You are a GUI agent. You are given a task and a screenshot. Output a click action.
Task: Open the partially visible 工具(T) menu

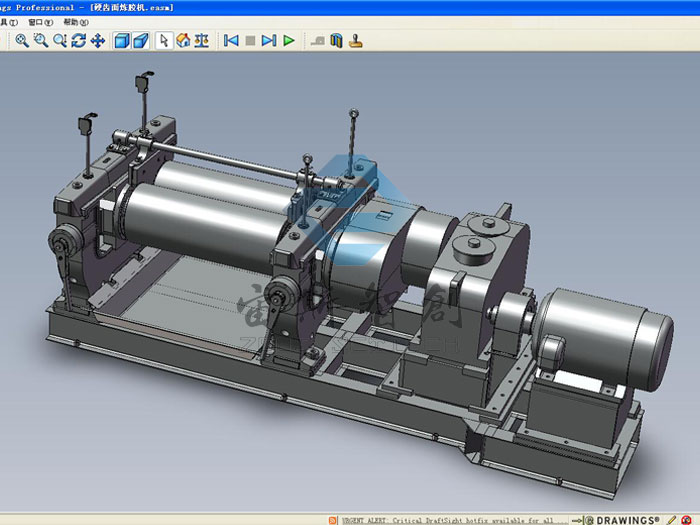pos(8,22)
